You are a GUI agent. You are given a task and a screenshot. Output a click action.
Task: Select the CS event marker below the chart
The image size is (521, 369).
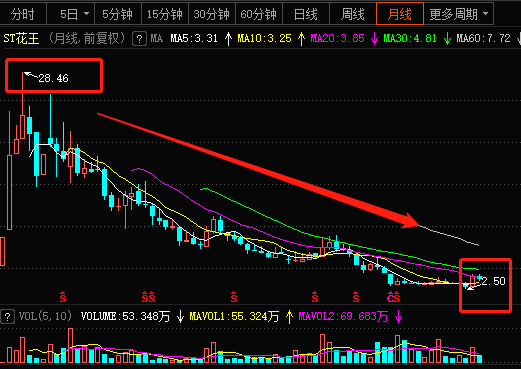pyautogui.click(x=393, y=297)
